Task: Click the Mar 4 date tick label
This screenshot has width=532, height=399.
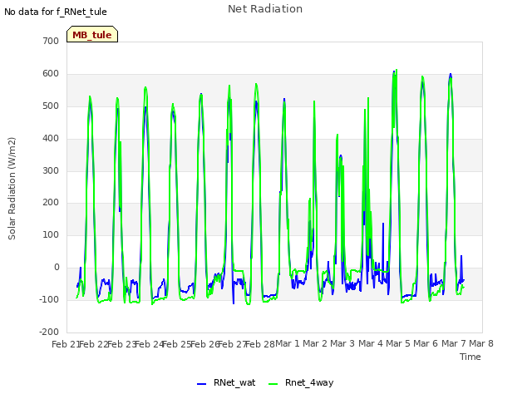Action: pyautogui.click(x=371, y=343)
